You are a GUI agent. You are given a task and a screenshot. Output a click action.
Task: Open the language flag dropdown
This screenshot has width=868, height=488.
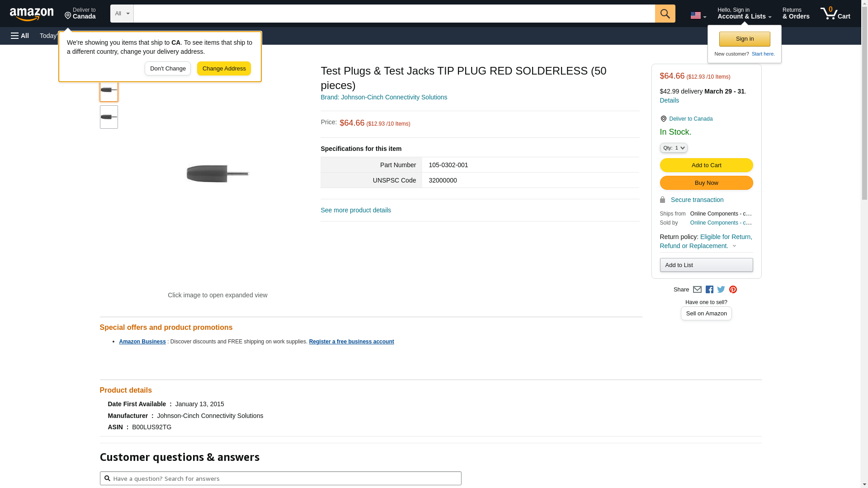tap(698, 15)
